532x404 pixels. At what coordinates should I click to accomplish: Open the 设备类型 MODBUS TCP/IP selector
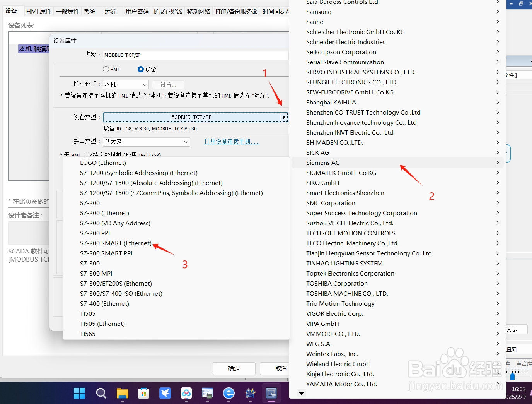pos(196,117)
